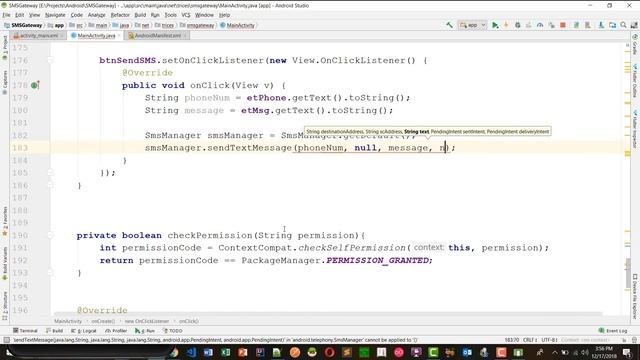Screen dimensions: 640x360
Task: Open Word from the Windows taskbar
Action: 208,352
